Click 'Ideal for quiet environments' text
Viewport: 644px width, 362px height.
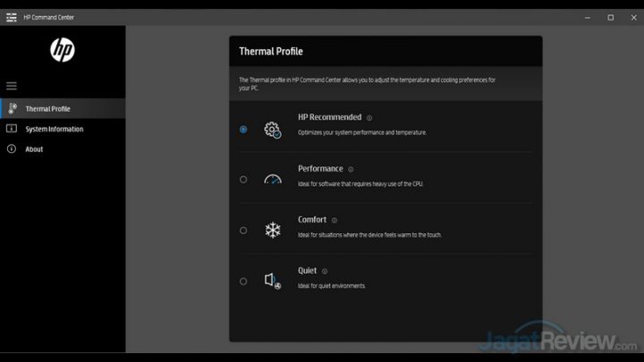[x=332, y=286]
